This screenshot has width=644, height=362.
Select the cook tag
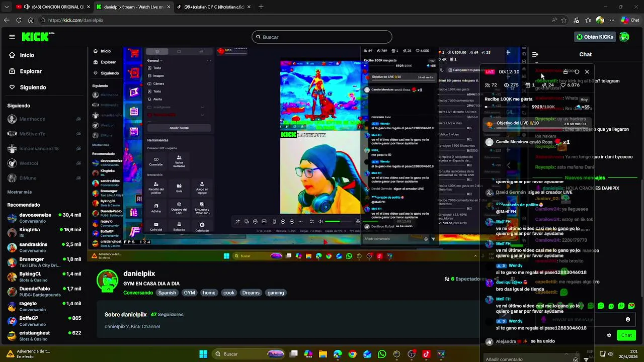(229, 293)
